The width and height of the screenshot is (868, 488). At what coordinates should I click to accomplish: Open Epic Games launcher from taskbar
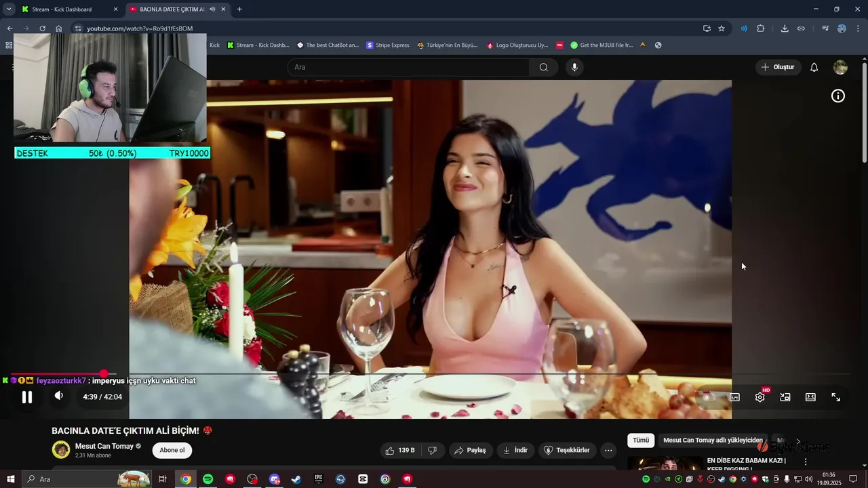click(x=319, y=479)
